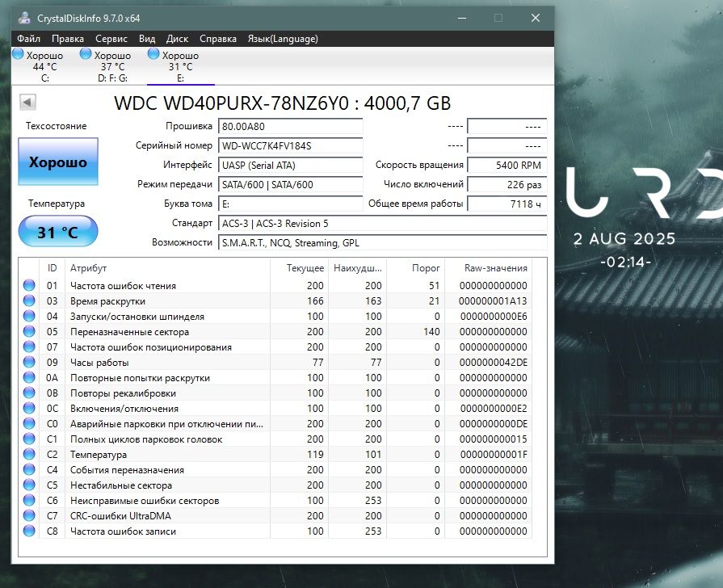The width and height of the screenshot is (723, 588).
Task: Click status icon for Температура attribute
Action: coord(29,454)
